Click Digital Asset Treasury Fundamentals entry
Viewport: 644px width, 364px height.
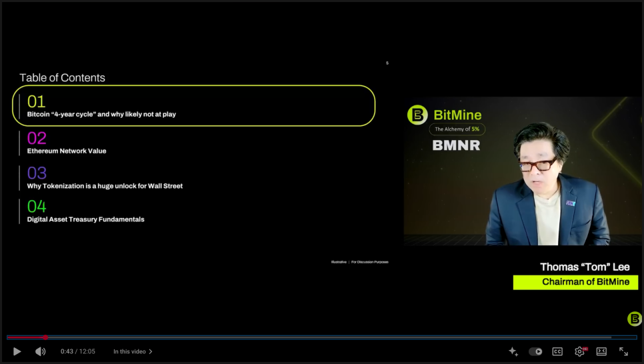[85, 219]
